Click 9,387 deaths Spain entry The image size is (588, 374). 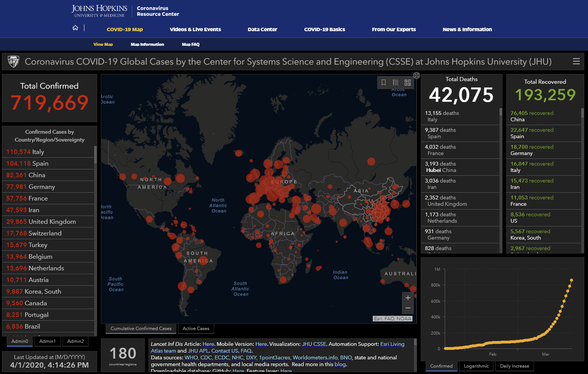(x=460, y=133)
